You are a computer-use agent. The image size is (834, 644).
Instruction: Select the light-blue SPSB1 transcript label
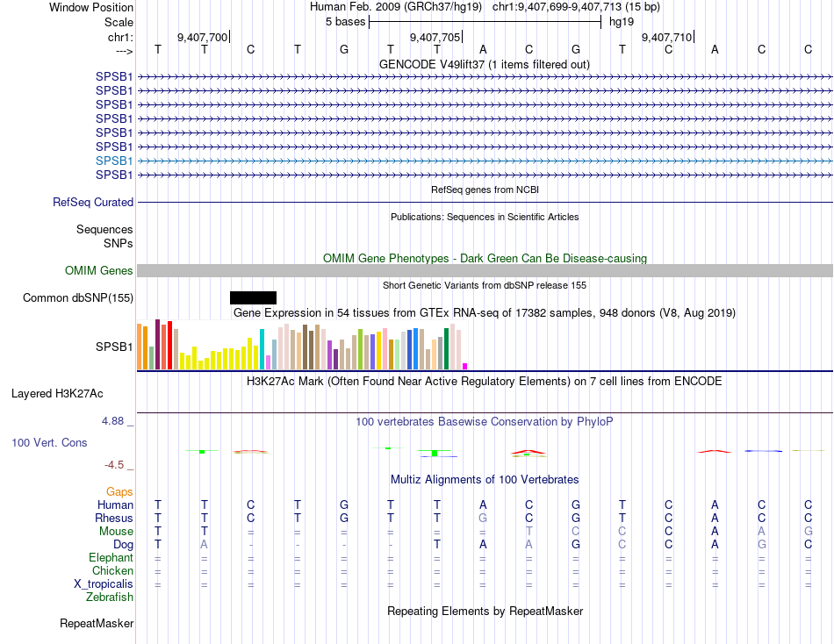[114, 161]
